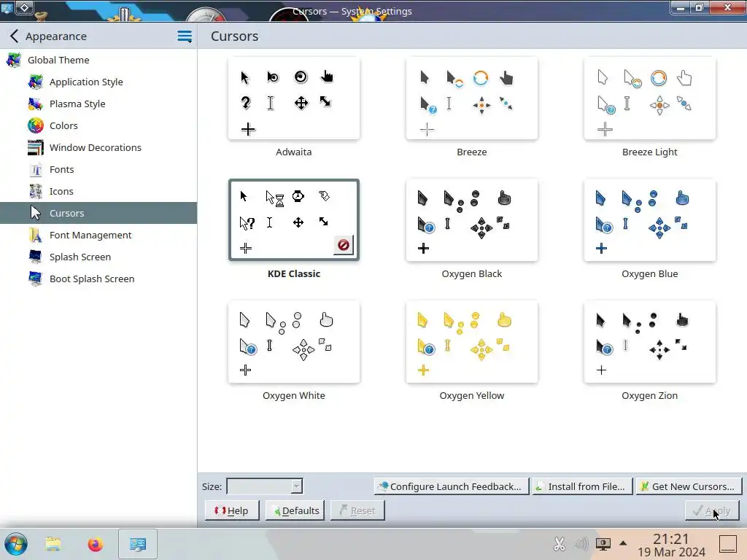Open the Boot Splash Screen icon
747x560 pixels.
(36, 279)
